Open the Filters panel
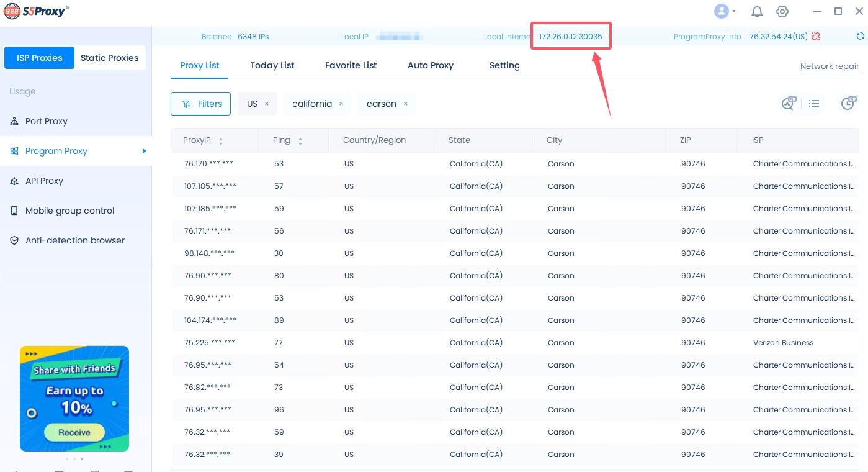This screenshot has height=472, width=868. 200,104
